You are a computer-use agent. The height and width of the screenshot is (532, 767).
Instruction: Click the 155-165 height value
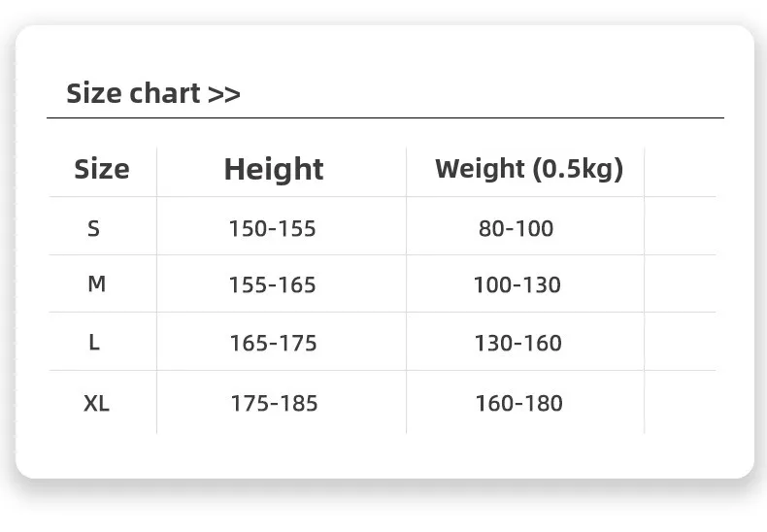[x=272, y=285]
